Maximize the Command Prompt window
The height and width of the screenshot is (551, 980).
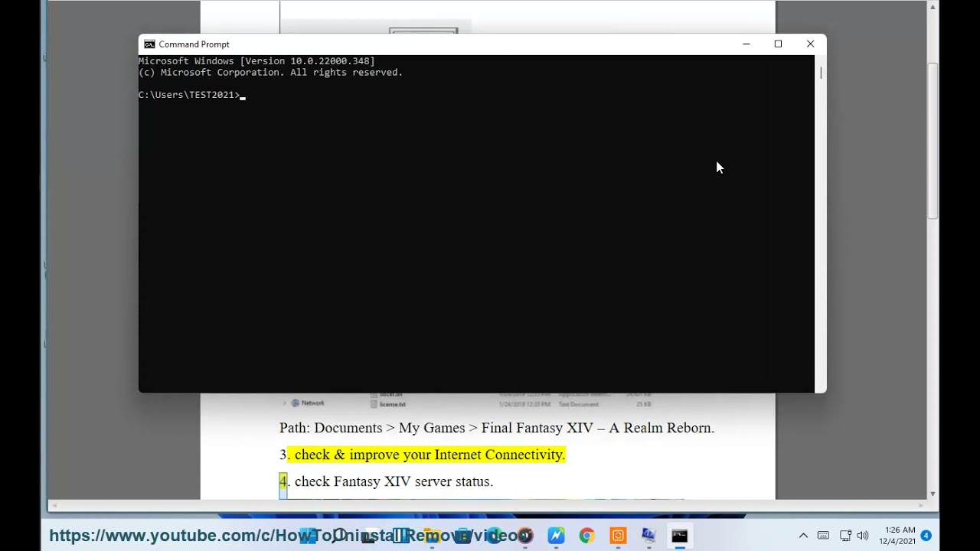point(778,44)
